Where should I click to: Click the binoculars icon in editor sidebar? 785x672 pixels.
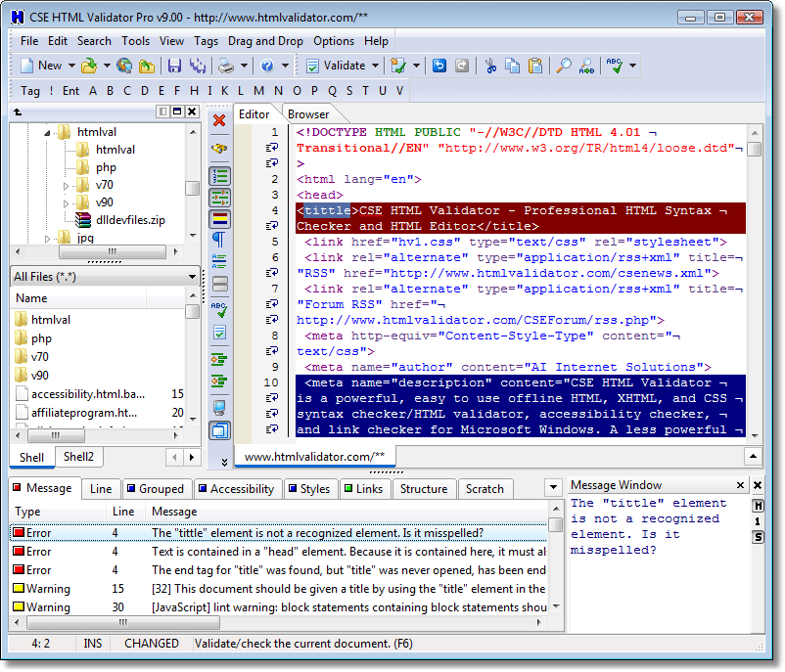coord(219,148)
